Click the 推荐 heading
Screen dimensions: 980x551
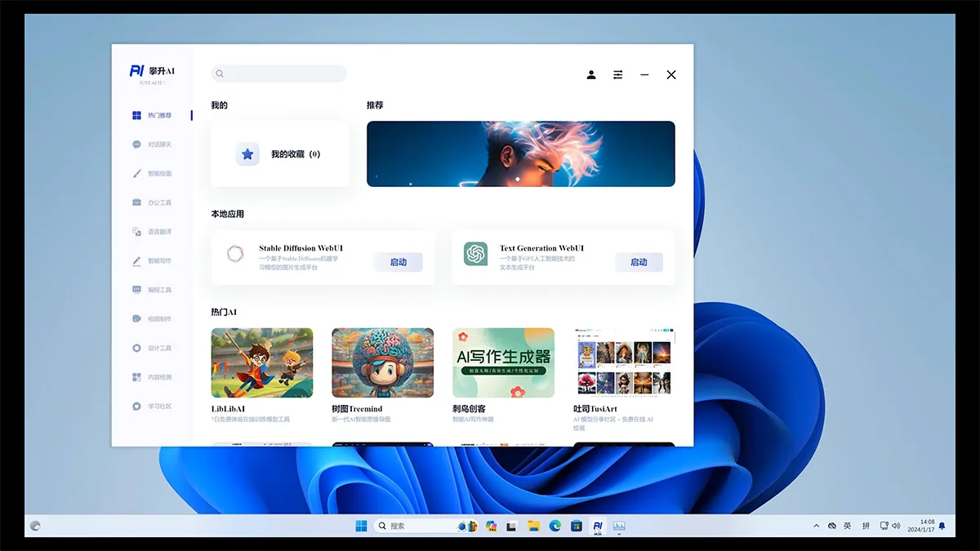pos(375,105)
